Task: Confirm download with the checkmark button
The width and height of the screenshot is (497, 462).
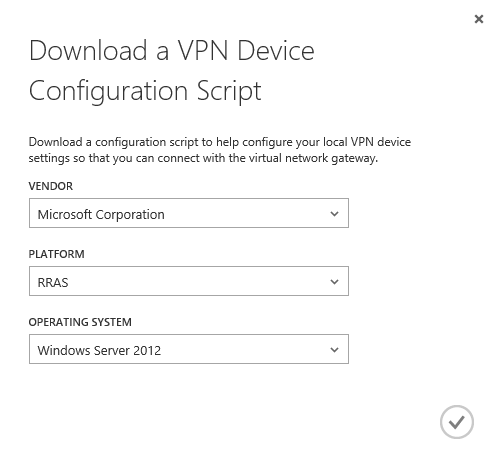Action: click(456, 422)
